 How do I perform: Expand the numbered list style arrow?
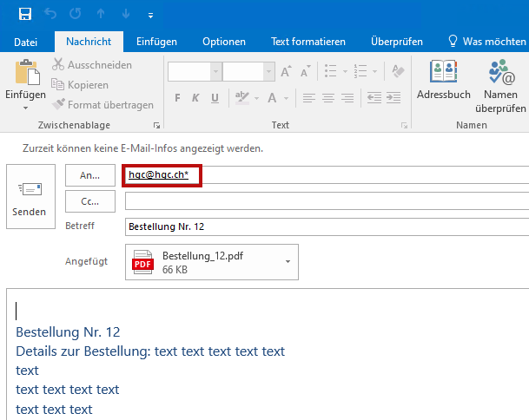point(374,71)
